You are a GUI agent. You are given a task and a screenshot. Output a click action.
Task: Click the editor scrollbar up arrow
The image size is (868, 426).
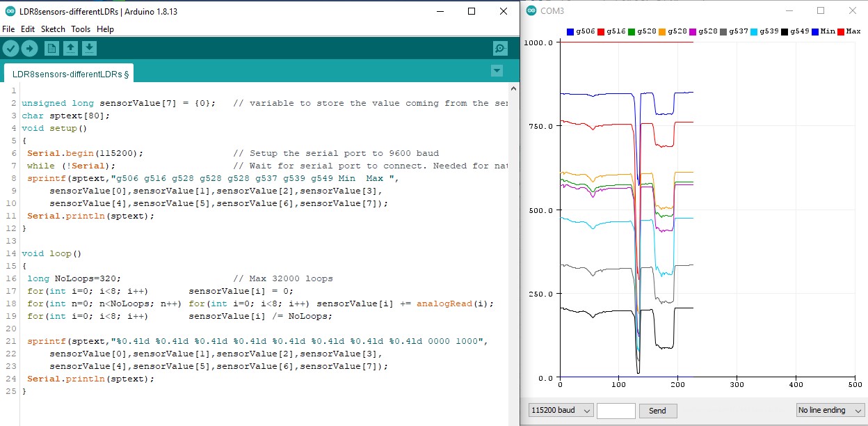514,88
